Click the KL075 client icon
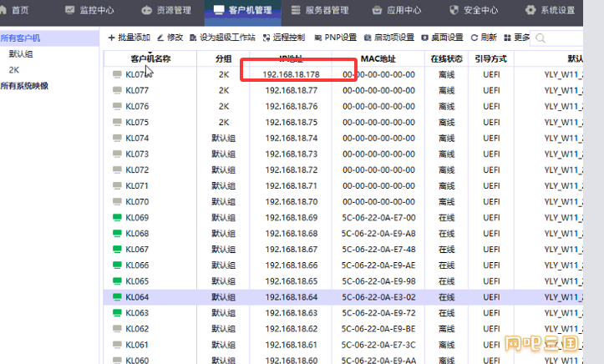Screen dimensions: 604x364 117,122
